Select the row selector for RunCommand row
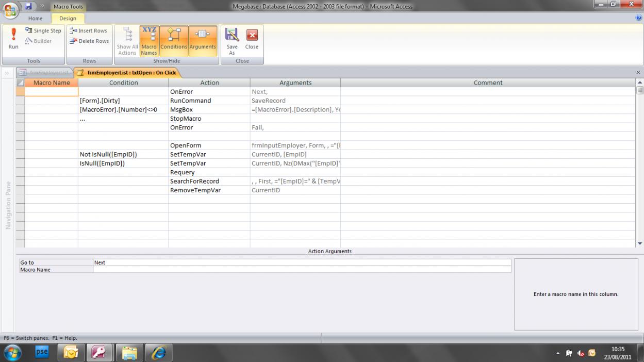 [x=21, y=101]
